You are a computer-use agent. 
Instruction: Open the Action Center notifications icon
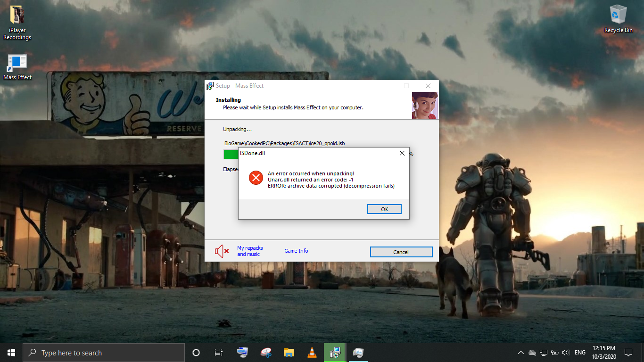coord(628,353)
